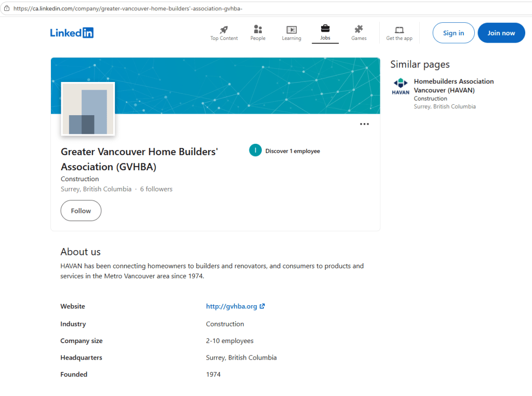This screenshot has height=396, width=532.
Task: Click the Get the app laptop icon
Action: (x=399, y=30)
